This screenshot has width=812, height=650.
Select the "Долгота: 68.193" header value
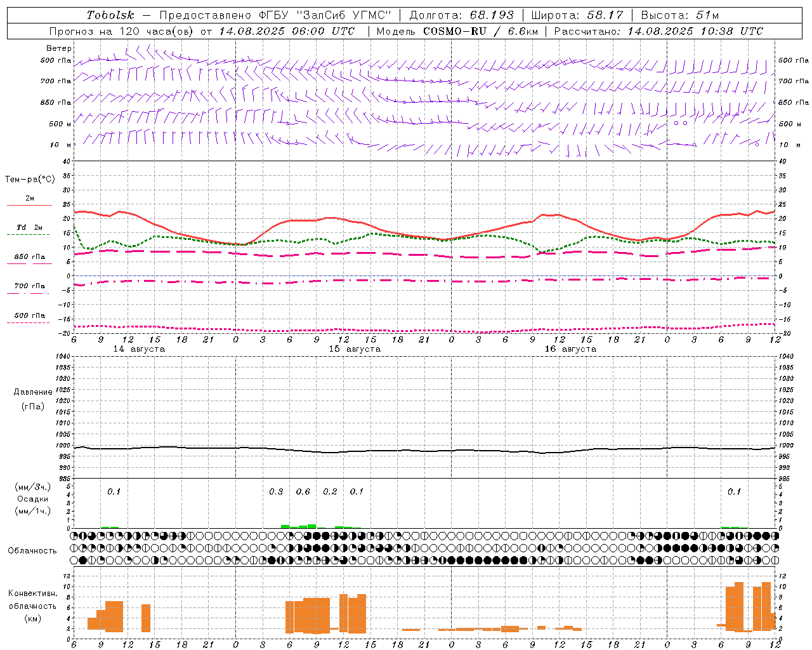coord(461,15)
